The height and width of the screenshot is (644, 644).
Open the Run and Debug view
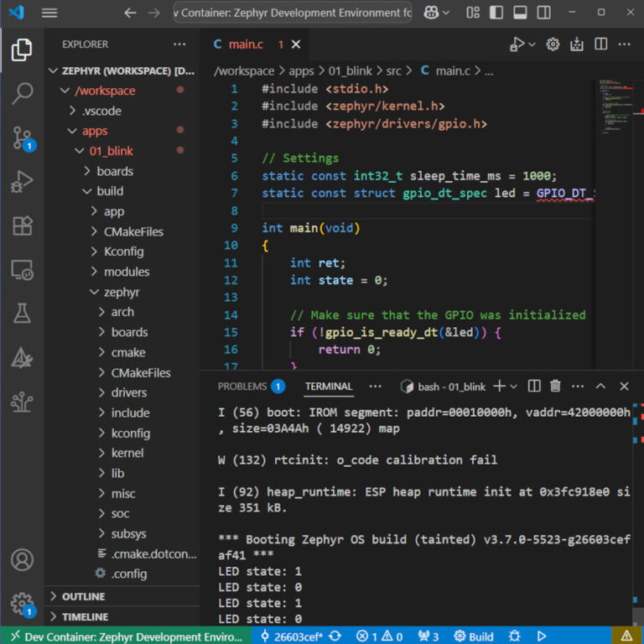(x=22, y=181)
